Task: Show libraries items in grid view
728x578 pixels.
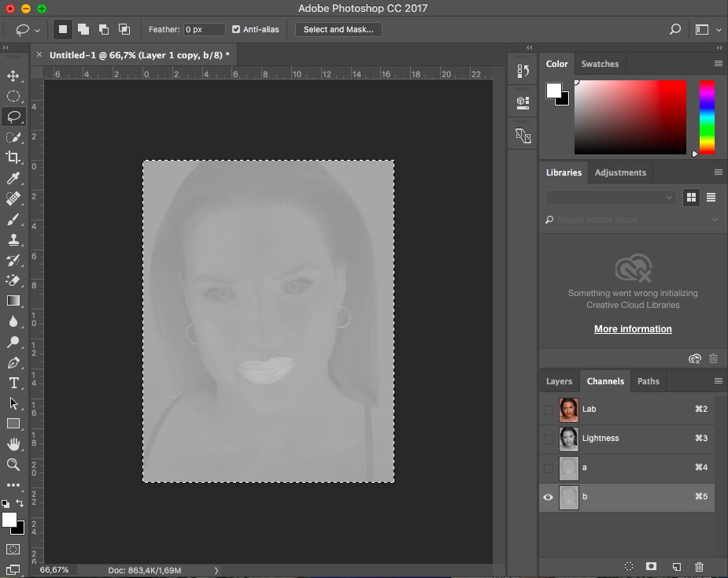Action: [691, 198]
